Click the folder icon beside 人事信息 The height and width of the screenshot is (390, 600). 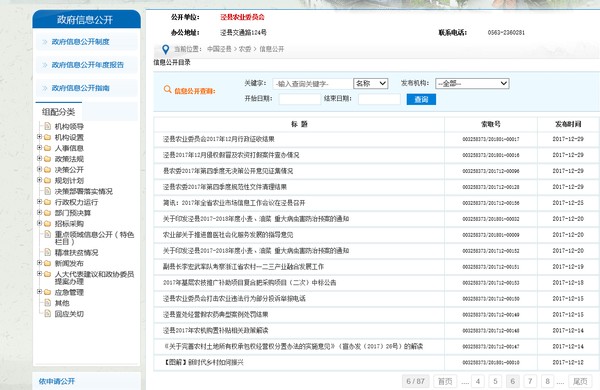pos(47,148)
